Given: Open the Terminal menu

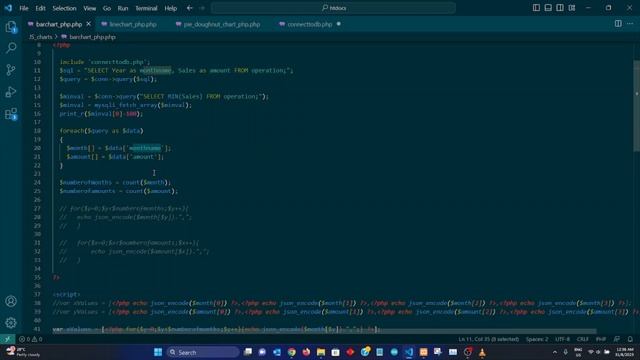Looking at the screenshot, I should coord(146,8).
